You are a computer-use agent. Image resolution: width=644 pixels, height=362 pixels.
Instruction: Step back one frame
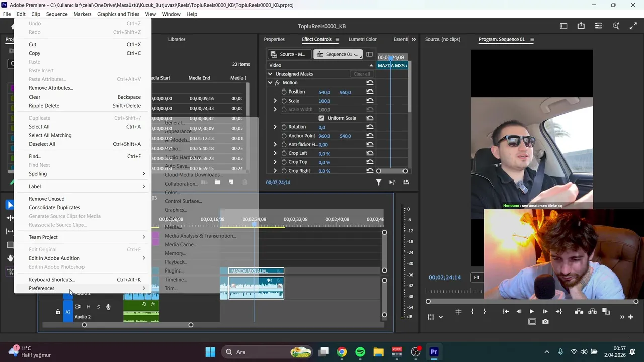click(519, 312)
